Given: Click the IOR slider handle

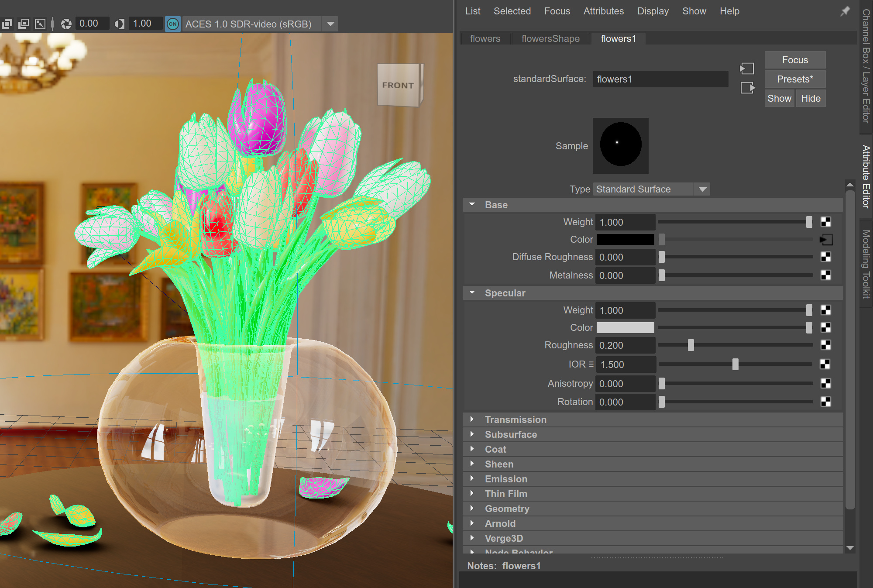Looking at the screenshot, I should click(736, 364).
